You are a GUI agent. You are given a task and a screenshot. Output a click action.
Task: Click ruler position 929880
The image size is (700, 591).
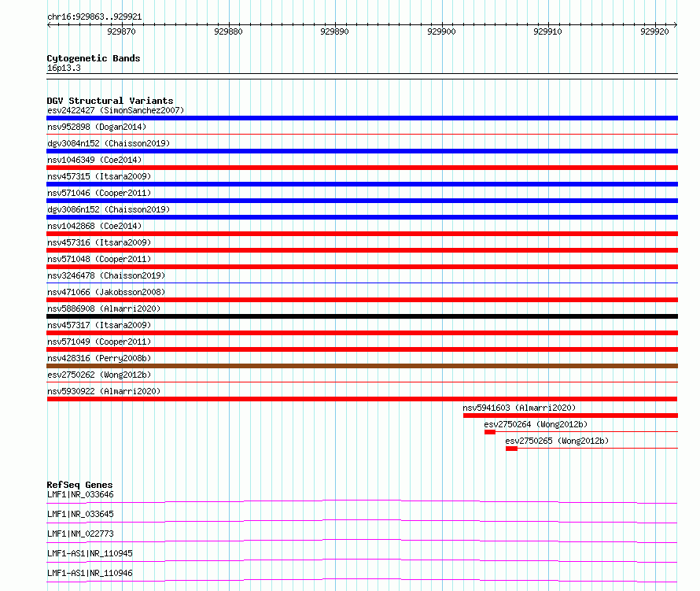coord(228,31)
